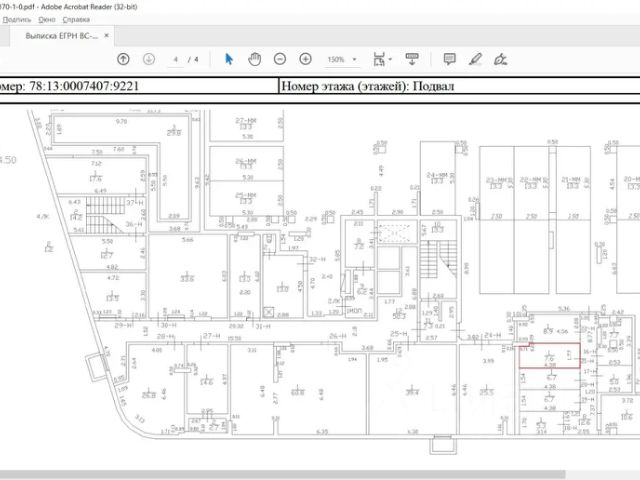Expand the fit page options arrow
This screenshot has height=480, width=640.
tap(391, 60)
